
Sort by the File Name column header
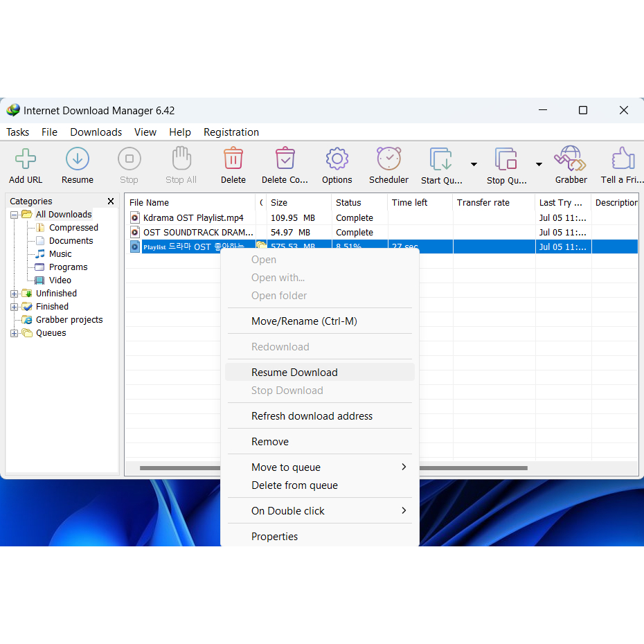pyautogui.click(x=190, y=202)
